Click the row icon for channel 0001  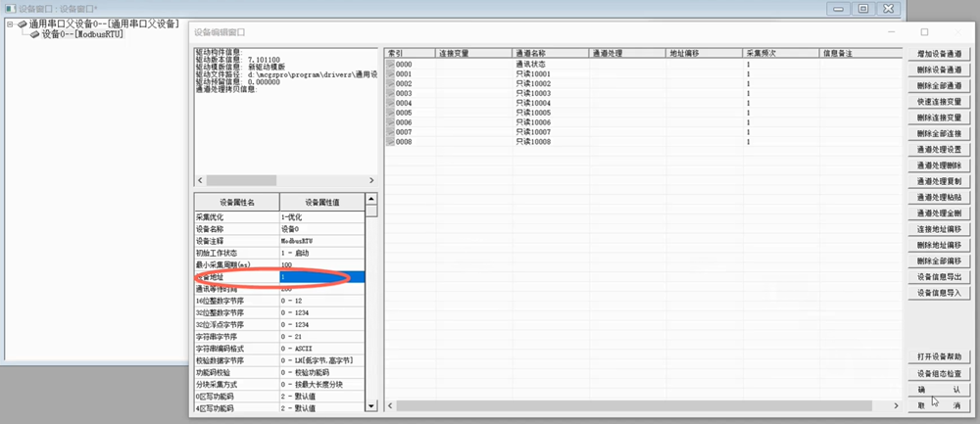pos(389,73)
